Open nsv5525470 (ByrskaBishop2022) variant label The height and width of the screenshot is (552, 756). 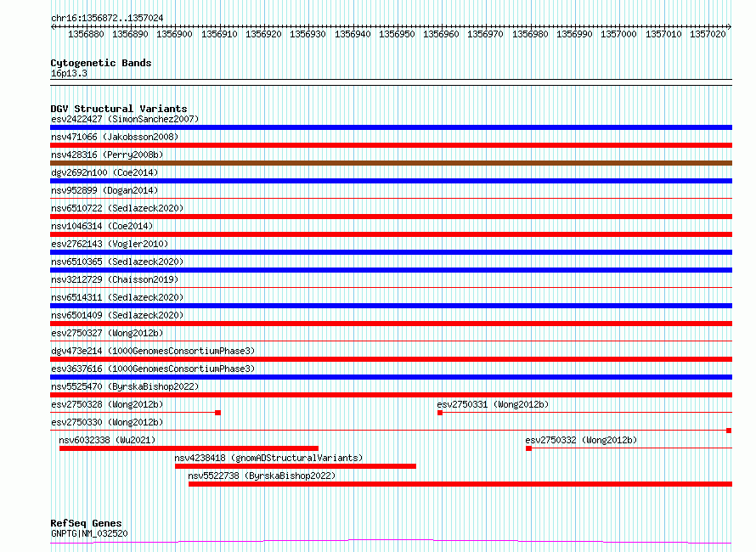click(x=125, y=386)
